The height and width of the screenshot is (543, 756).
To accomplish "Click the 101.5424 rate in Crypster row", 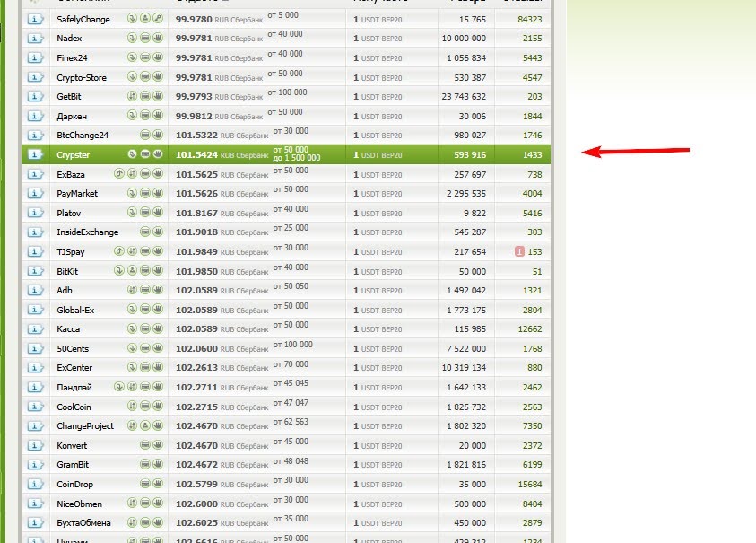I will click(196, 155).
